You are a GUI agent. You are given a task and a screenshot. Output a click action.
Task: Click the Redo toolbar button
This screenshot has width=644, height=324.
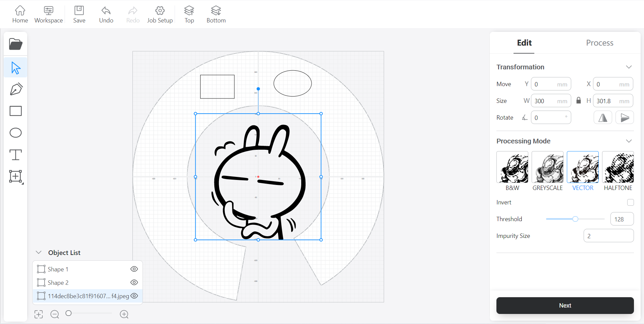133,14
